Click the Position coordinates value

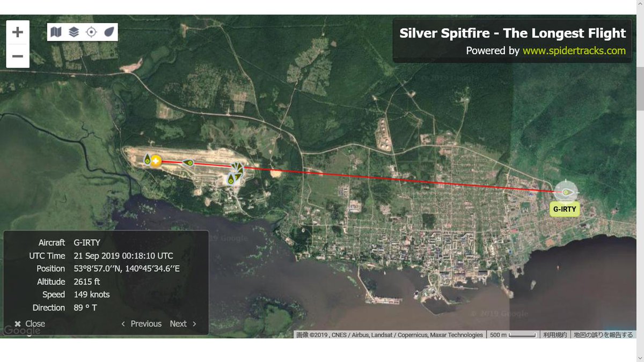point(126,269)
